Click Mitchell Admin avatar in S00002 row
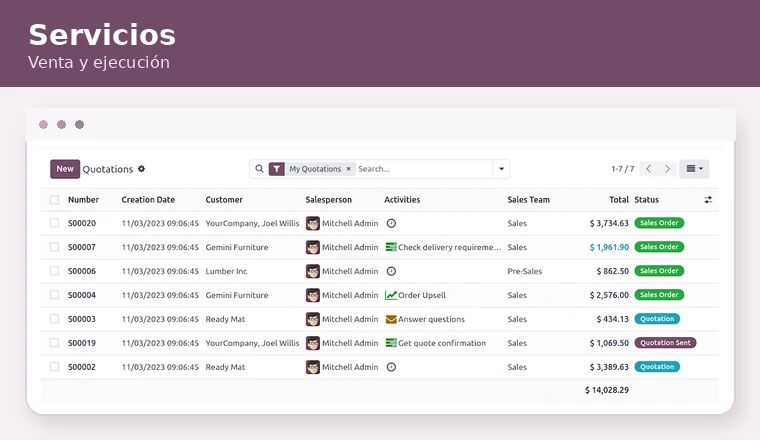The image size is (760, 440). [313, 367]
